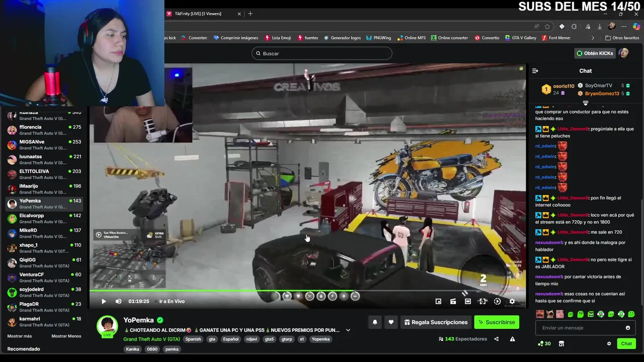Open the emoji picker in chat input

click(627, 328)
